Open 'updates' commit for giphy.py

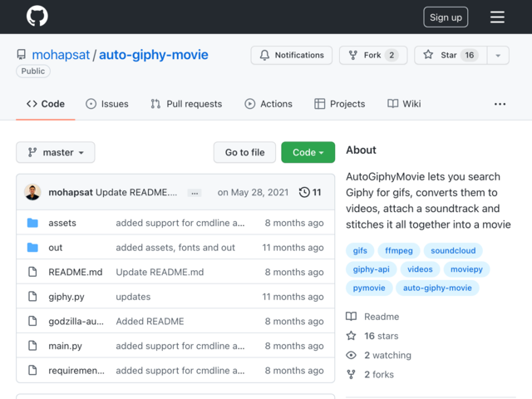133,297
